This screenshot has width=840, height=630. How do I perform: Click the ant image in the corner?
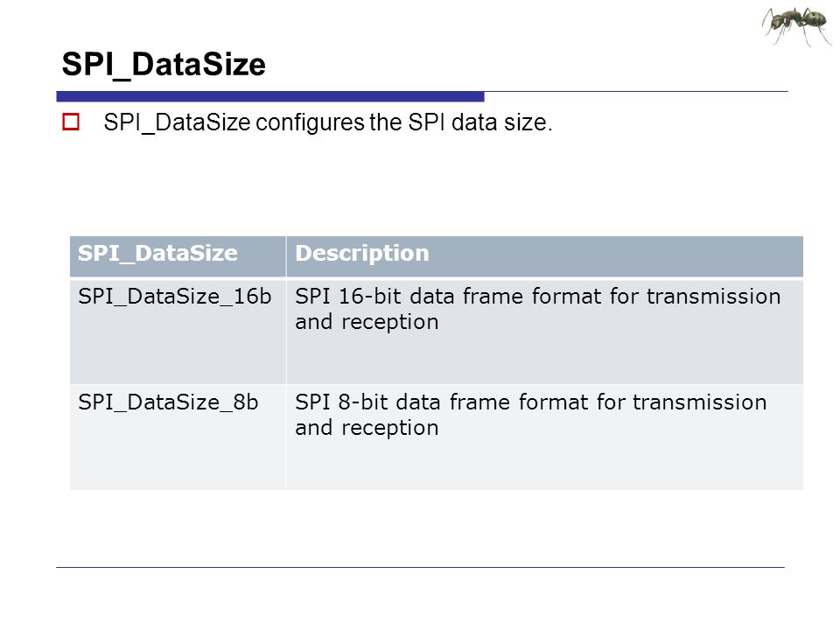point(797,25)
